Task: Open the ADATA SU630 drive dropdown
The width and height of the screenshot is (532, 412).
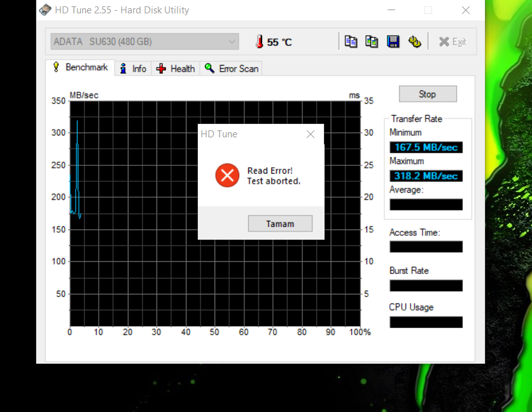Action: click(145, 41)
